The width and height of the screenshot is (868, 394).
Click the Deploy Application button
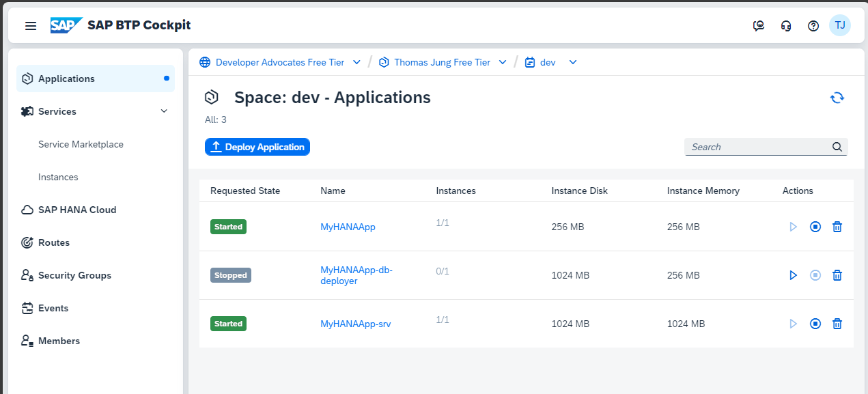click(257, 146)
